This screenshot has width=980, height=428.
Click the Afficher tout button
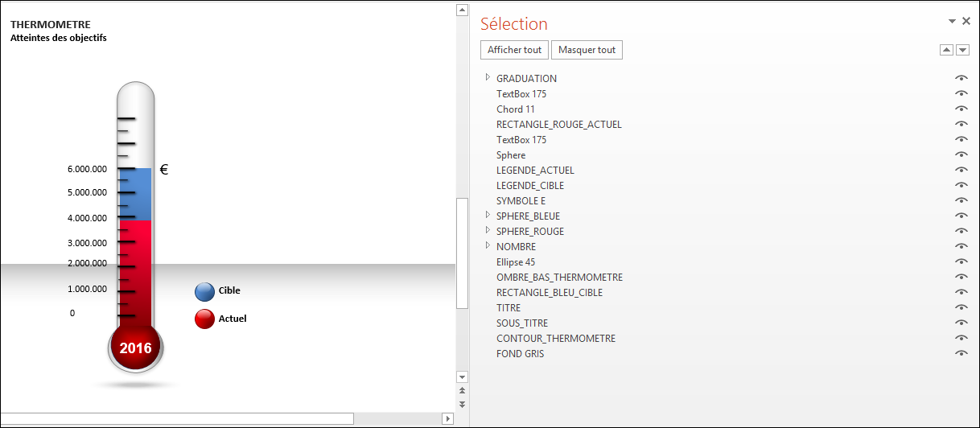coord(515,50)
